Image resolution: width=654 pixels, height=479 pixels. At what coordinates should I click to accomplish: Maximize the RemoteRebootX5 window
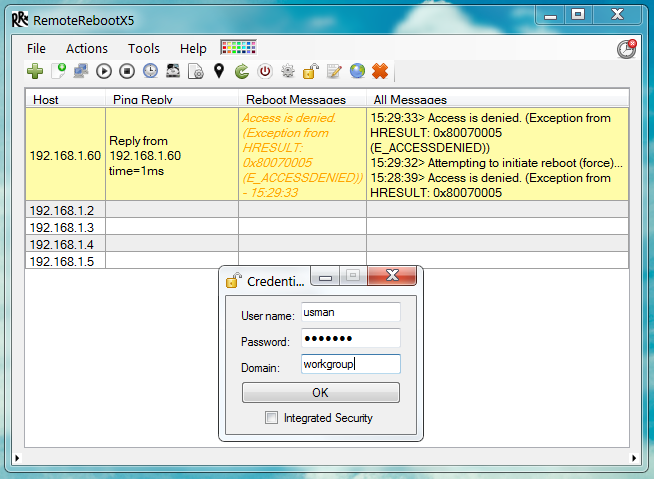pos(578,15)
